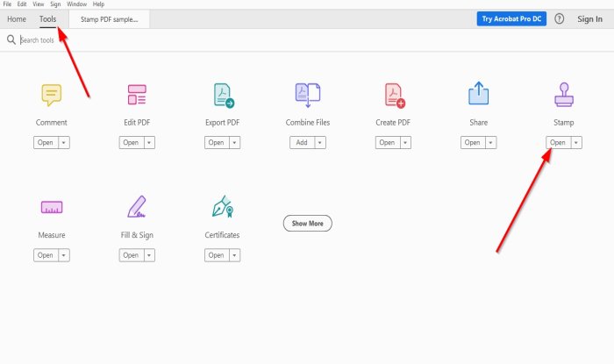Select the Edit PDF tool icon
This screenshot has height=364, width=614.
point(137,95)
